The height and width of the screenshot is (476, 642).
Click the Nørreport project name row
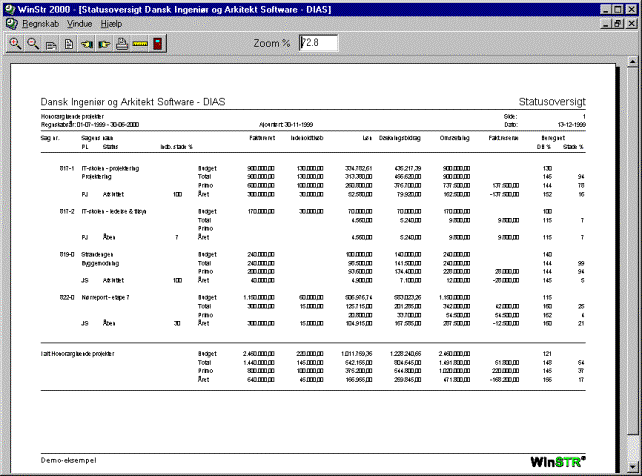tap(105, 298)
